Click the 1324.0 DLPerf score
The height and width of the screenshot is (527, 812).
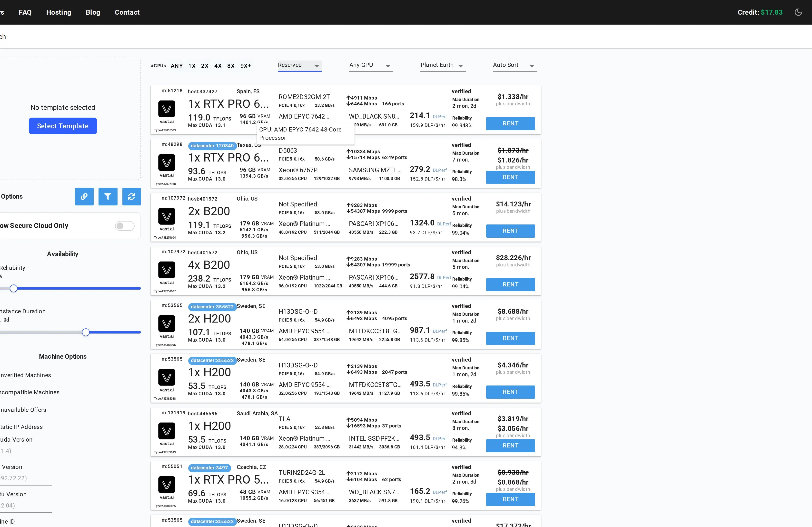point(422,223)
